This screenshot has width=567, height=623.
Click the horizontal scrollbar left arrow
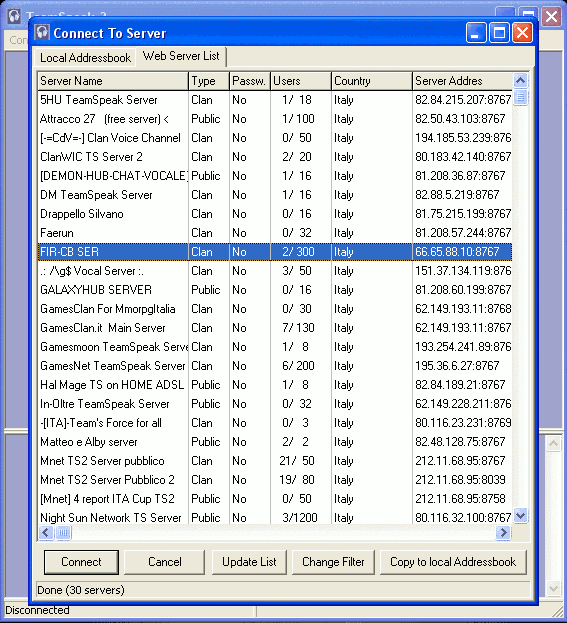(x=46, y=532)
